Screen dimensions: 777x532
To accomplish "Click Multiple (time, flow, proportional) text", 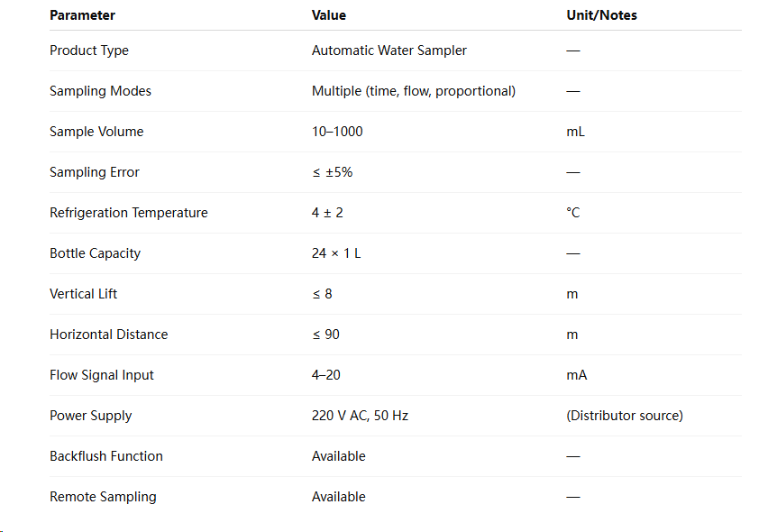I will tap(414, 91).
